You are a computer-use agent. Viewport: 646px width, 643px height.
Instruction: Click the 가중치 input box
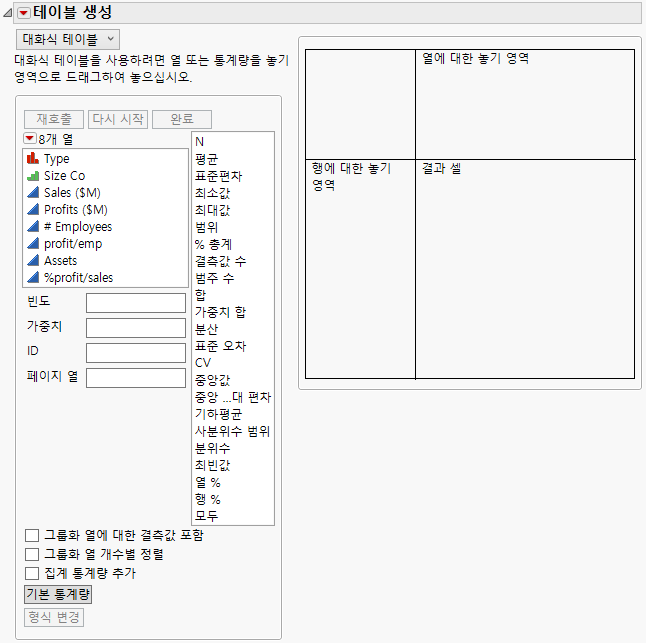[x=136, y=328]
